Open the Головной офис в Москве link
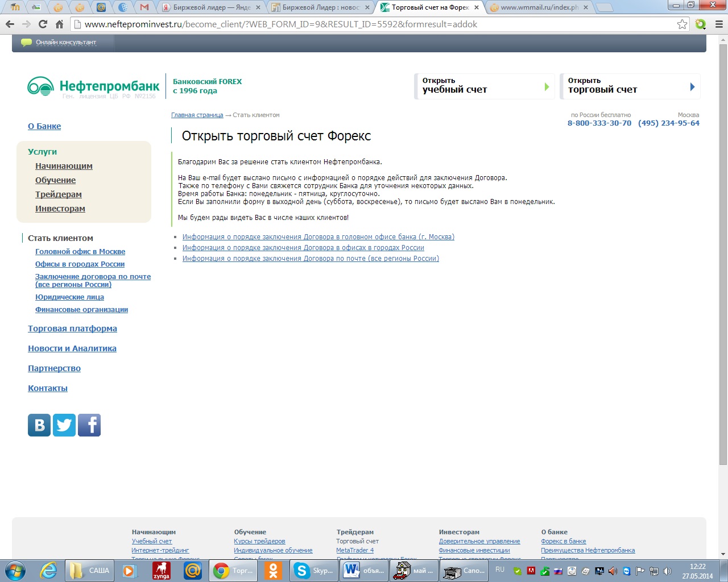Image resolution: width=728 pixels, height=582 pixels. coord(80,252)
